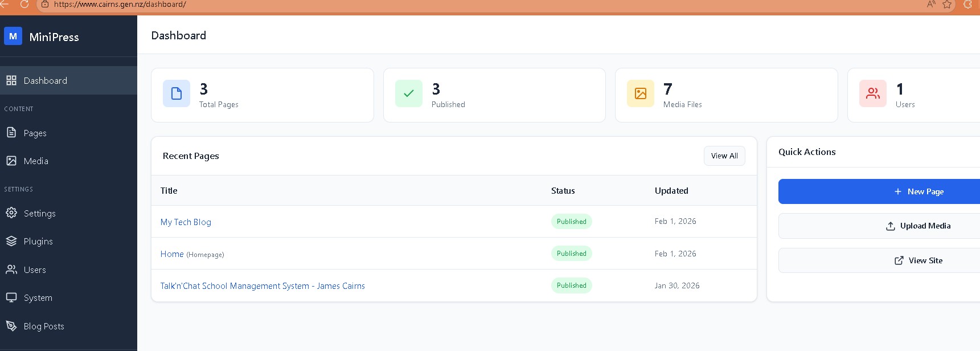980x351 pixels.
Task: Go to Plugins in the sidebar
Action: (38, 242)
